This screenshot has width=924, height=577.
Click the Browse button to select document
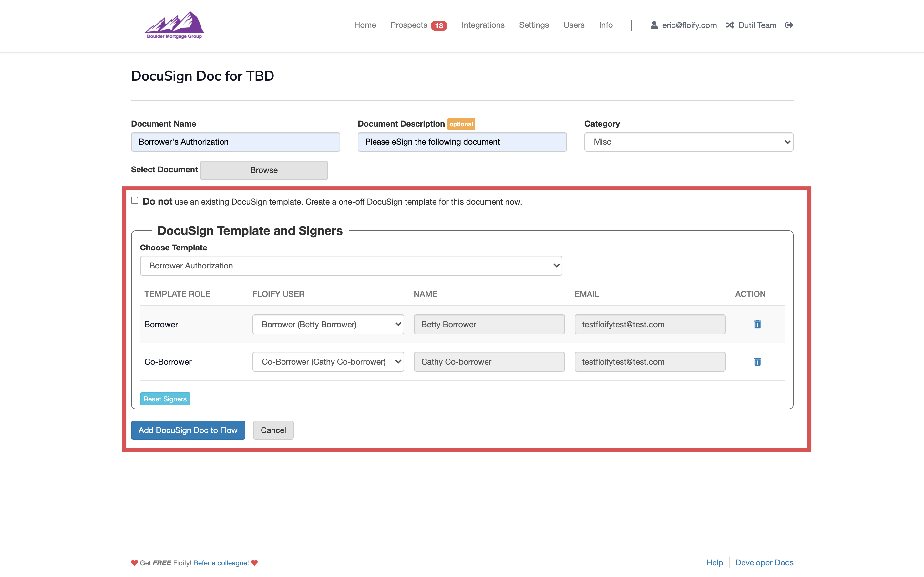pyautogui.click(x=264, y=170)
